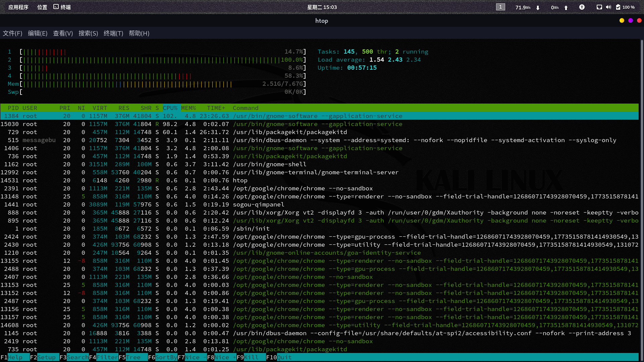644x362 pixels.
Task: Click F1 Help in htop footer
Action: point(15,357)
